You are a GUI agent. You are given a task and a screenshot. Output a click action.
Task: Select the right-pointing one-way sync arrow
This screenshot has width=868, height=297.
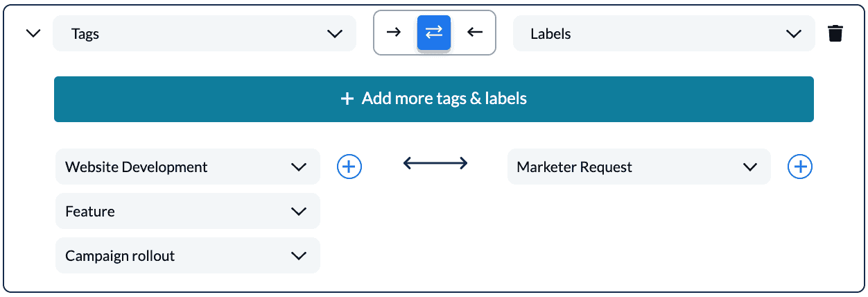coord(394,32)
